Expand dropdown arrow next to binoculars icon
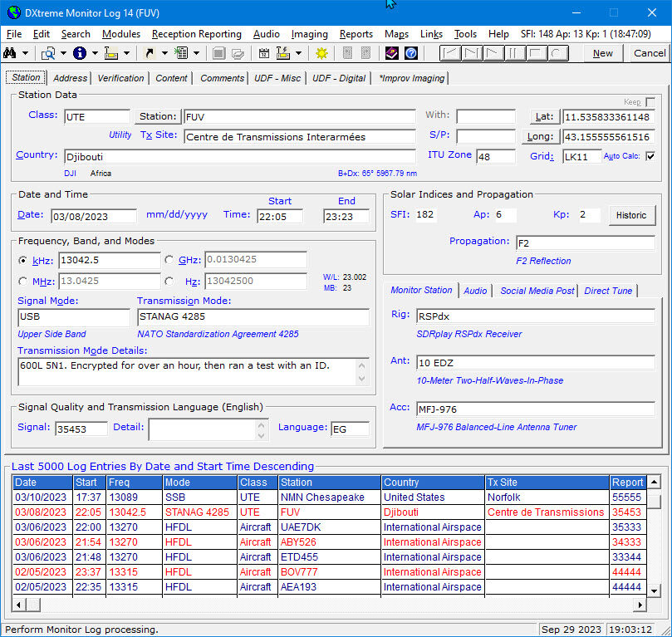Screen dimensions: 672x637 click(x=27, y=53)
